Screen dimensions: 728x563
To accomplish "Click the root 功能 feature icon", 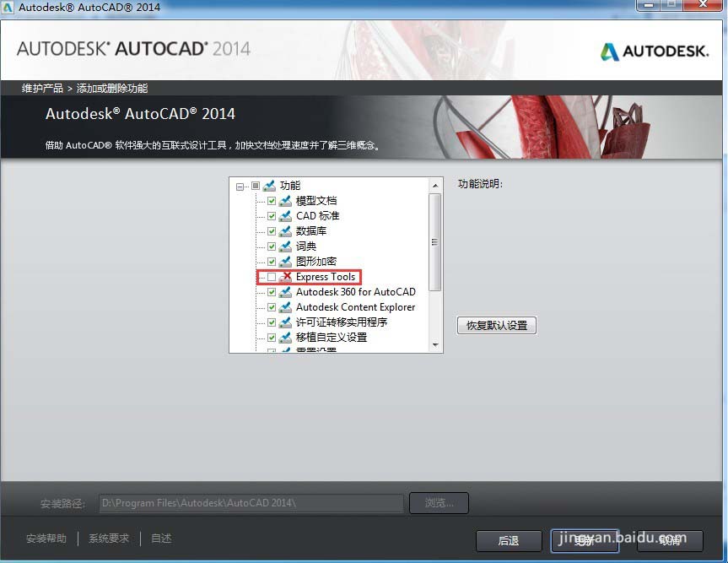I will click(269, 186).
